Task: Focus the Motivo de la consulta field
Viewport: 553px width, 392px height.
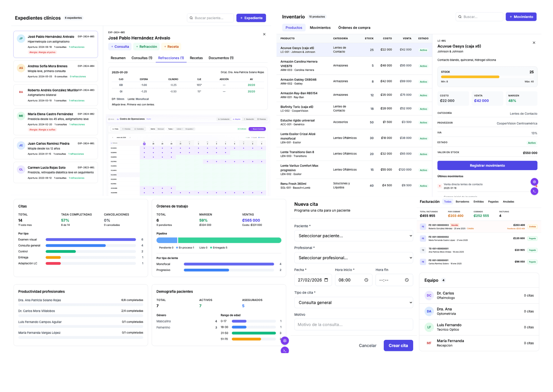Action: (353, 325)
